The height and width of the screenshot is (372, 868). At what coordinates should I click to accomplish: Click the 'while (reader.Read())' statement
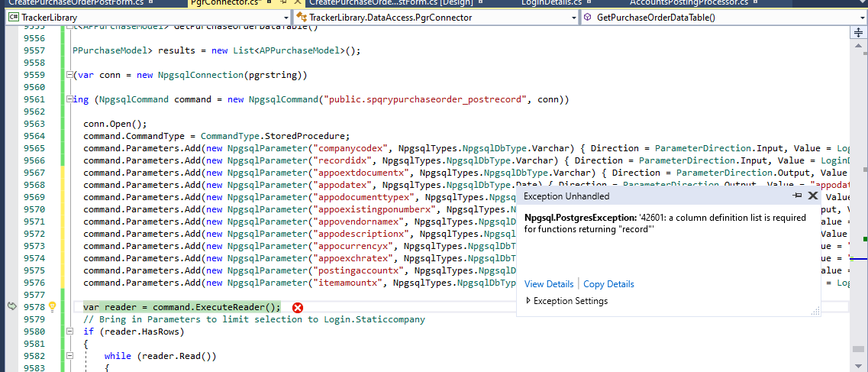[160, 356]
